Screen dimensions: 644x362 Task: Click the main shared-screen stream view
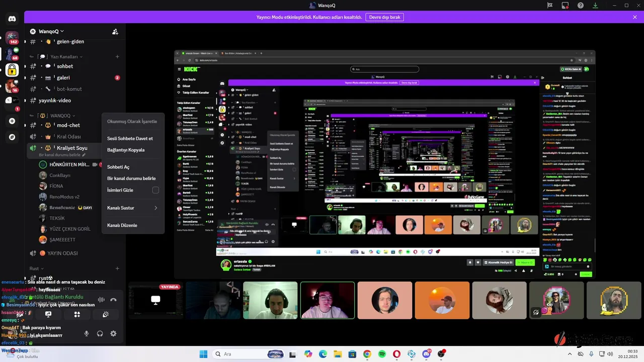point(385,164)
